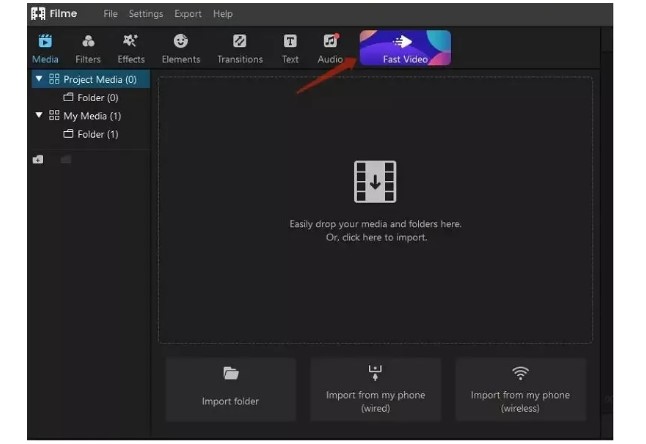Viewport: 646px width, 444px height.
Task: Select Folder (1) under My Media
Action: (91, 134)
